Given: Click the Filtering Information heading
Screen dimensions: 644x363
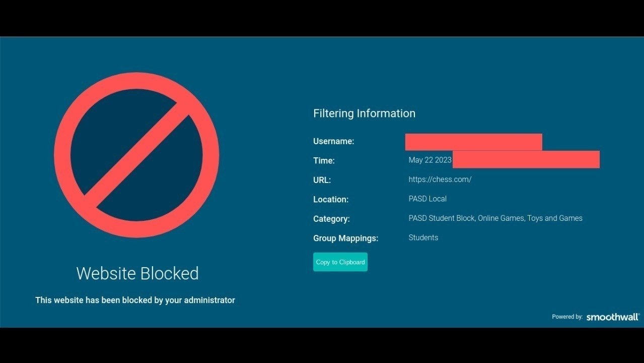Looking at the screenshot, I should (x=364, y=113).
